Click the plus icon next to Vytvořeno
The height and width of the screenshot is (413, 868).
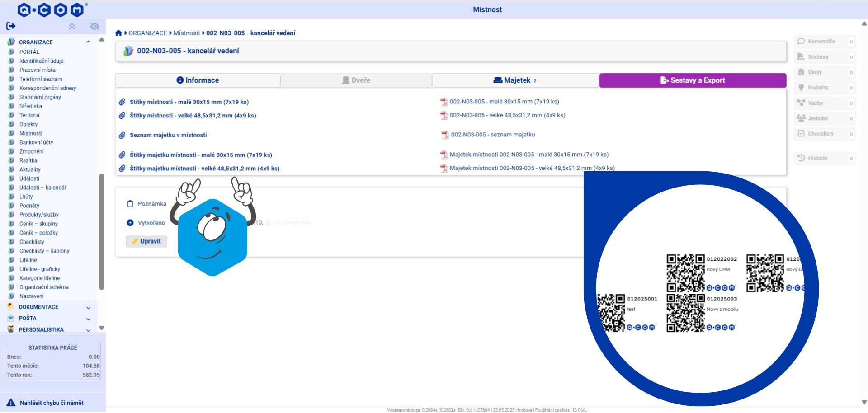click(x=130, y=223)
